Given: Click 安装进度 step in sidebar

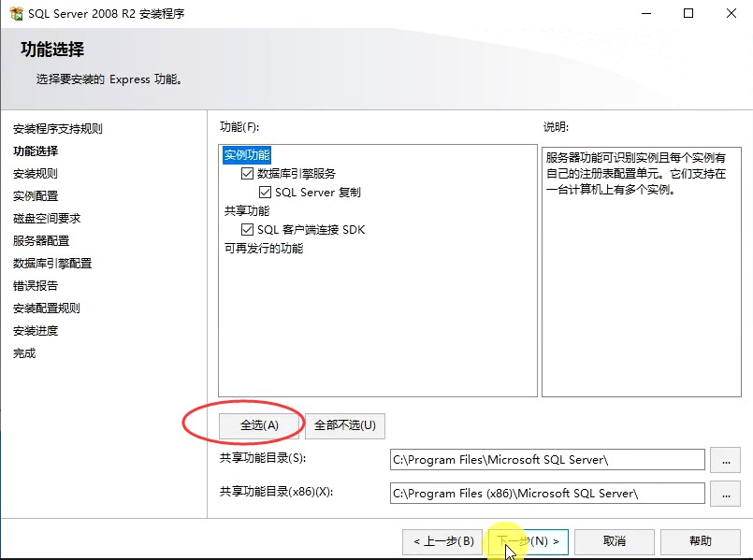Looking at the screenshot, I should click(36, 331).
